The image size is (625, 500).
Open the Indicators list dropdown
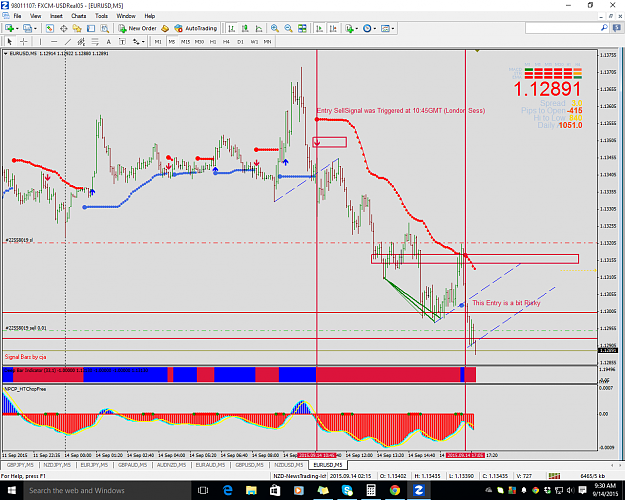(x=351, y=28)
